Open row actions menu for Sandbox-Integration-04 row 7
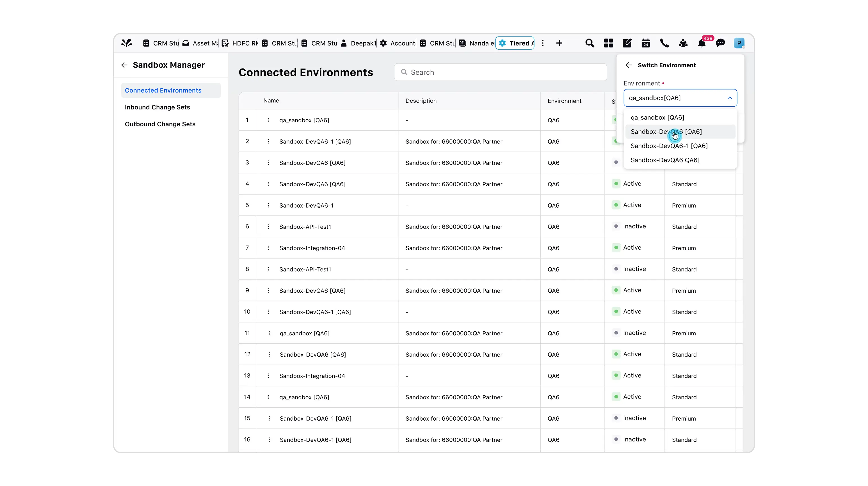868x486 pixels. [x=269, y=248]
